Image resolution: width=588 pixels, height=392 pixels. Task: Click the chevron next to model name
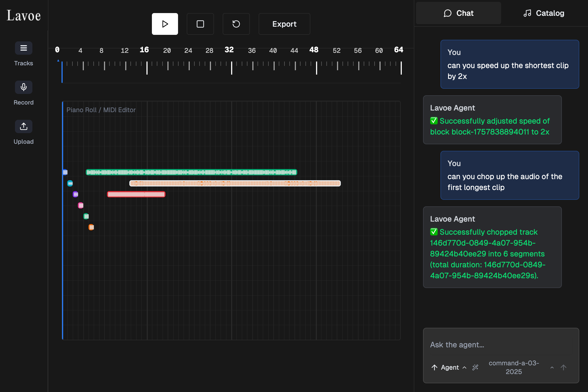coord(552,367)
